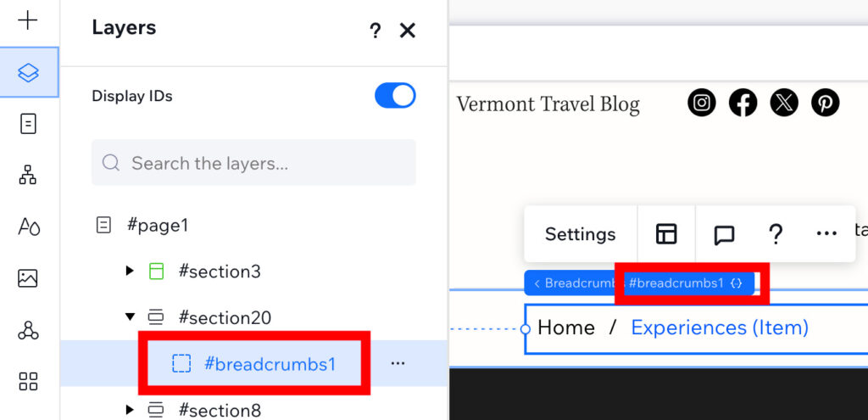This screenshot has width=868, height=420.
Task: Click the Settings button
Action: coord(580,234)
